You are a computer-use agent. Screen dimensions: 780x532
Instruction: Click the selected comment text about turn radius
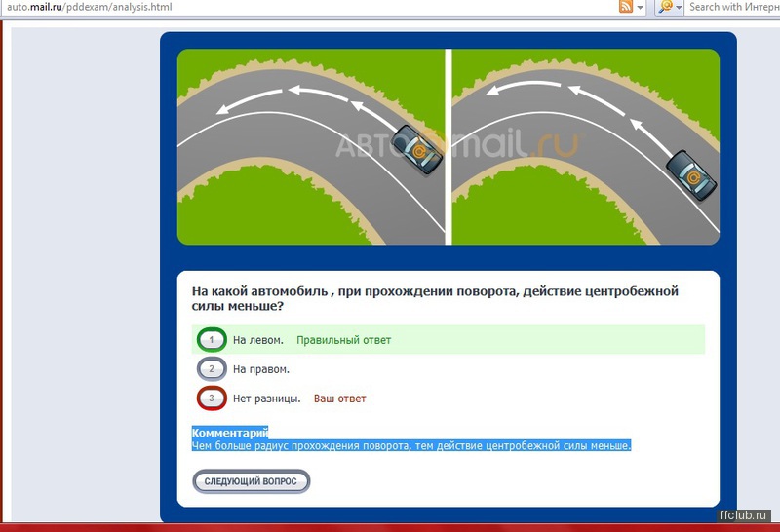pyautogui.click(x=411, y=445)
